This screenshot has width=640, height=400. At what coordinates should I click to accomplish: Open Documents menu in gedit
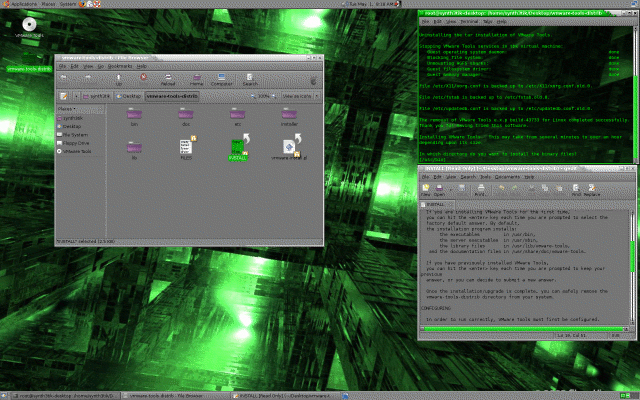click(x=507, y=177)
